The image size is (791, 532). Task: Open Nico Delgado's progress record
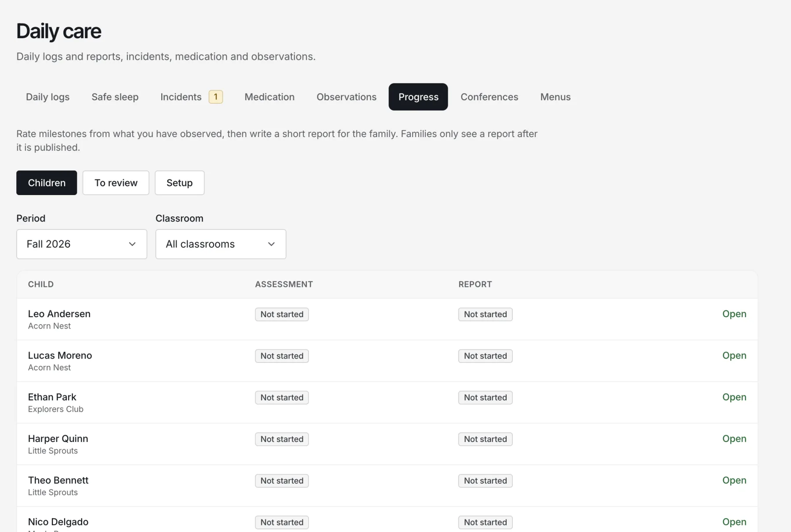734,522
